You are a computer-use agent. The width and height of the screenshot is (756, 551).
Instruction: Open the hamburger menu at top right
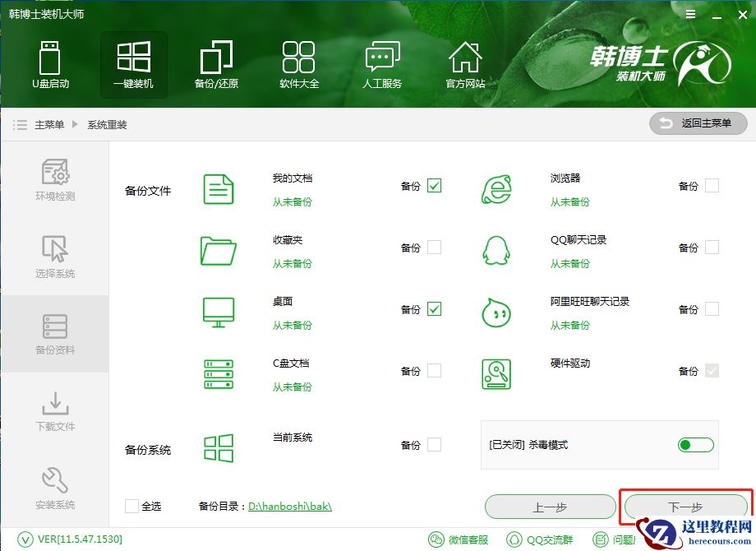(689, 14)
